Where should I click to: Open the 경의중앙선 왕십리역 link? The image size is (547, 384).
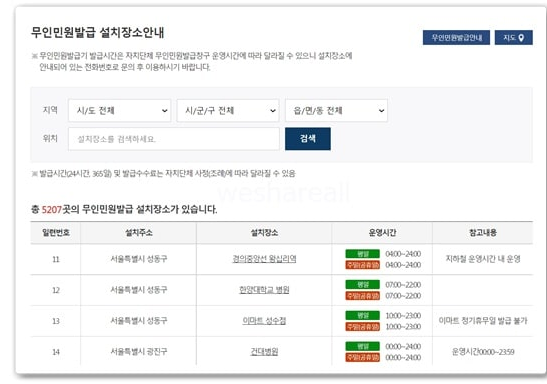pos(264,259)
